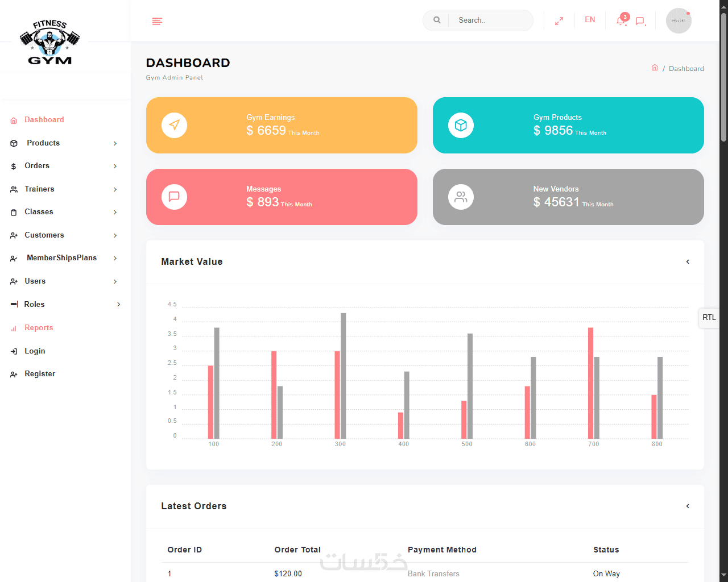Click the Classes clipboard sidebar icon

point(14,213)
